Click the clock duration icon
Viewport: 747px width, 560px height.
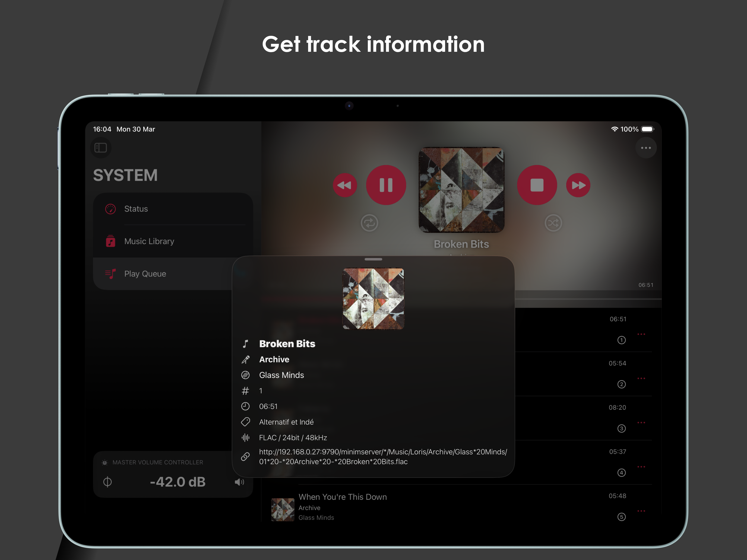245,406
